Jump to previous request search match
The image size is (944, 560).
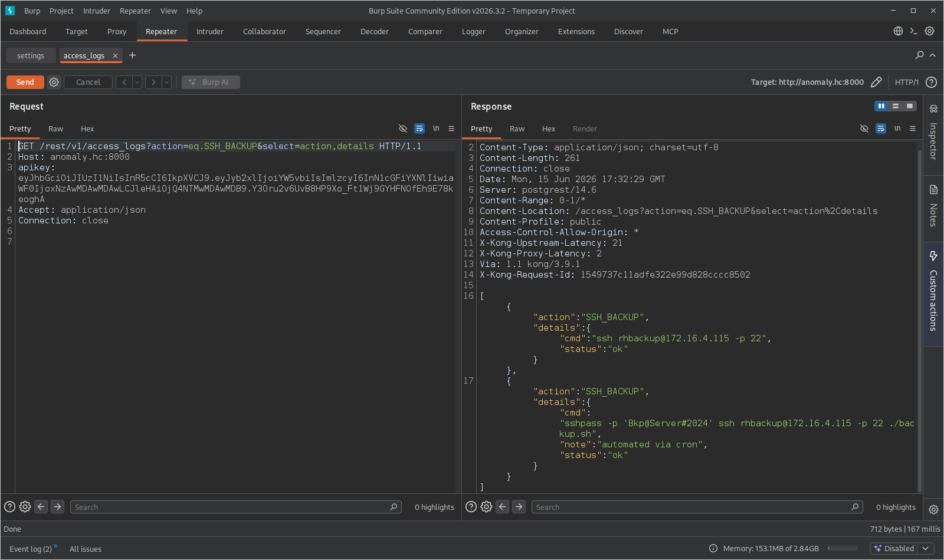(x=41, y=506)
